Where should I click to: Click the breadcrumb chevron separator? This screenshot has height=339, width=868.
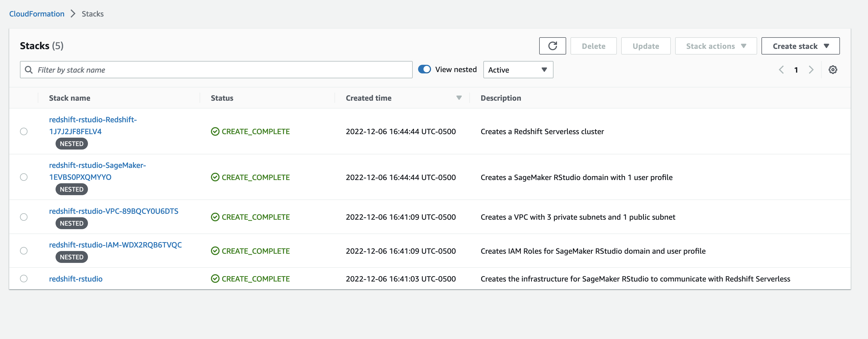click(x=73, y=14)
